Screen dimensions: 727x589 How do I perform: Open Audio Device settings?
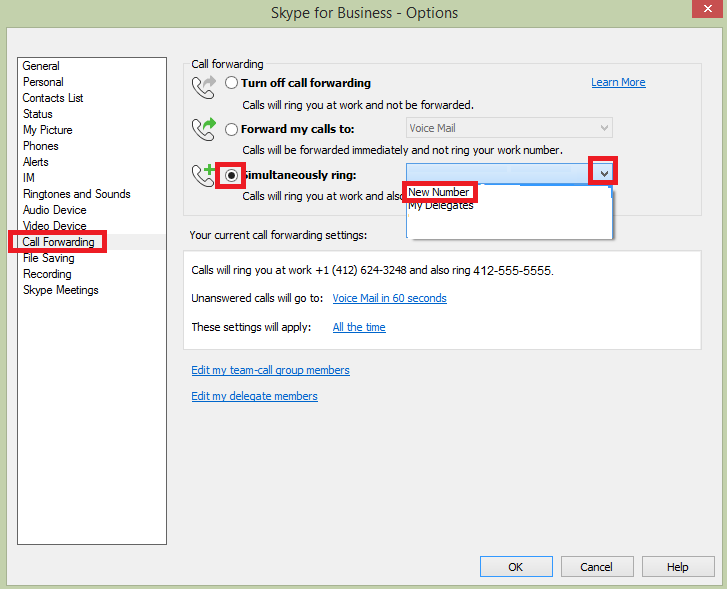point(55,210)
